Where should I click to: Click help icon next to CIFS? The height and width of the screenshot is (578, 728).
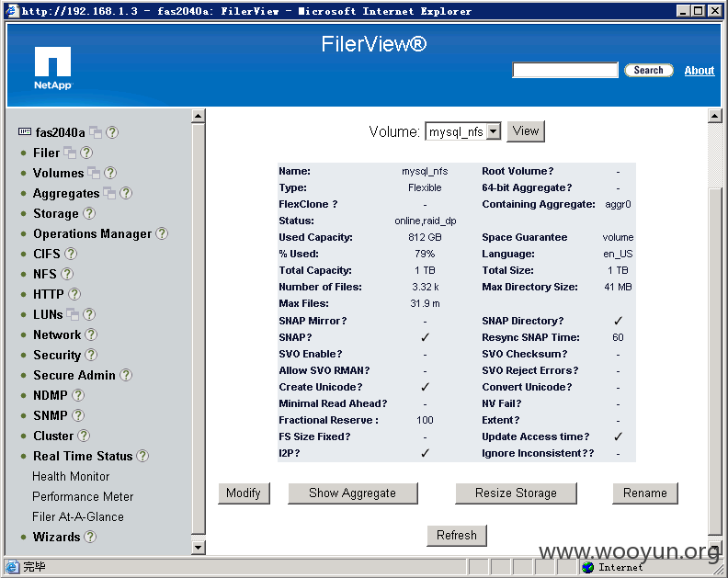(71, 254)
